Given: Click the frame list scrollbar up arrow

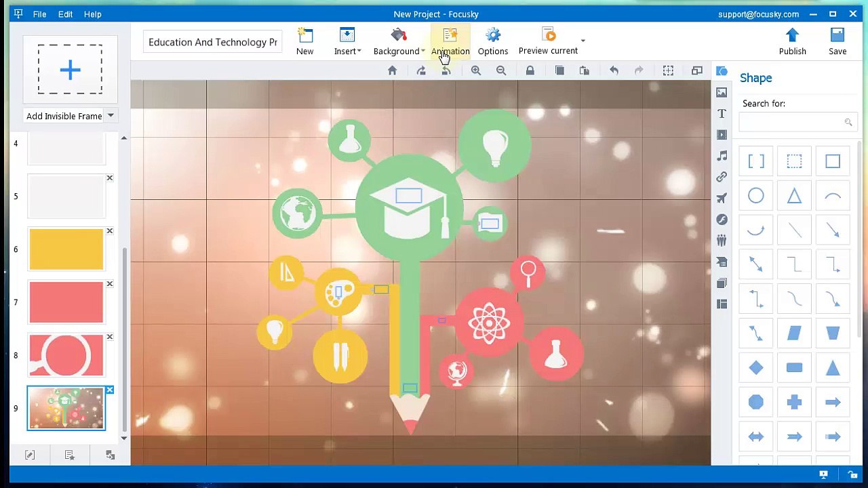Looking at the screenshot, I should pos(123,138).
